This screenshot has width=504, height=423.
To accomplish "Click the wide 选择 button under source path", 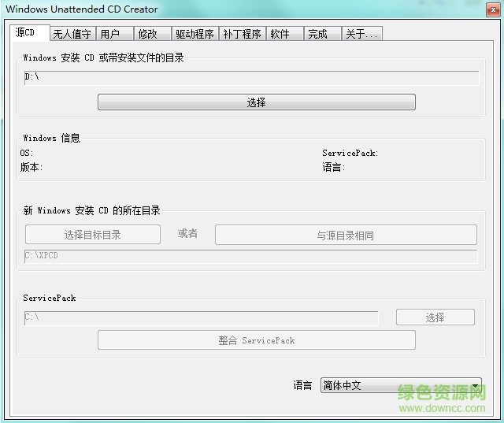I will click(257, 102).
